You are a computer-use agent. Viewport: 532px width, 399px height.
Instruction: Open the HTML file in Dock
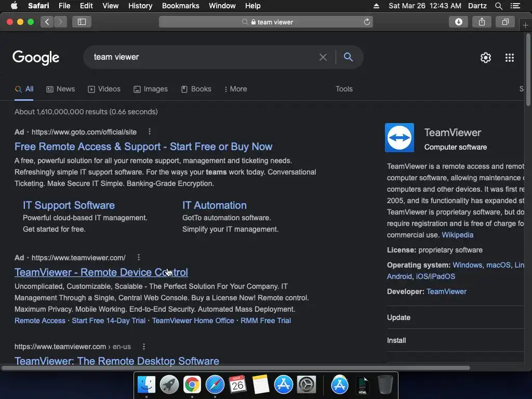[362, 385]
